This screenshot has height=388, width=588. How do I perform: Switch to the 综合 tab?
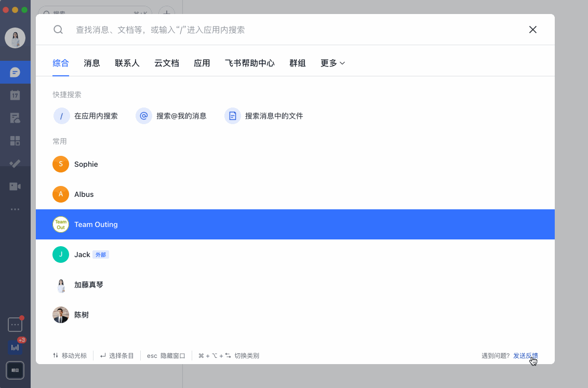(61, 63)
